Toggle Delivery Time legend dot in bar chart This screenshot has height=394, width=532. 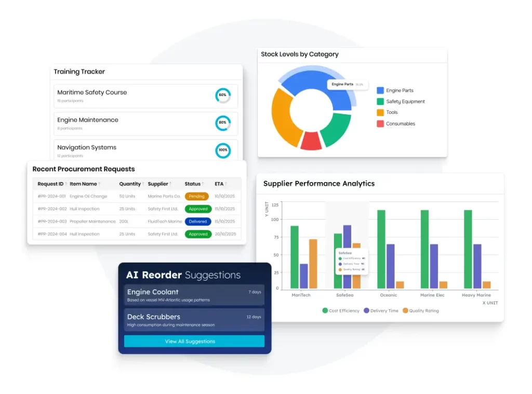click(x=366, y=310)
